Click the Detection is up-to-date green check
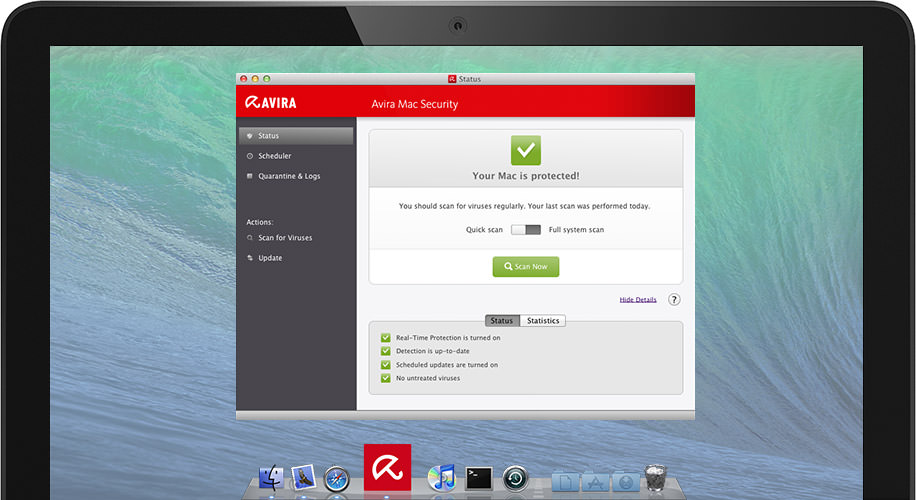 (x=386, y=351)
